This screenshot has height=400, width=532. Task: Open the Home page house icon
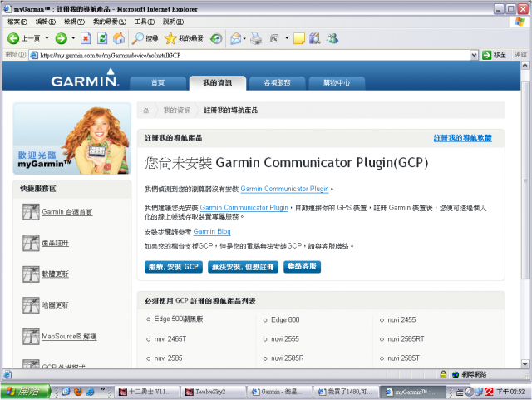click(119, 38)
